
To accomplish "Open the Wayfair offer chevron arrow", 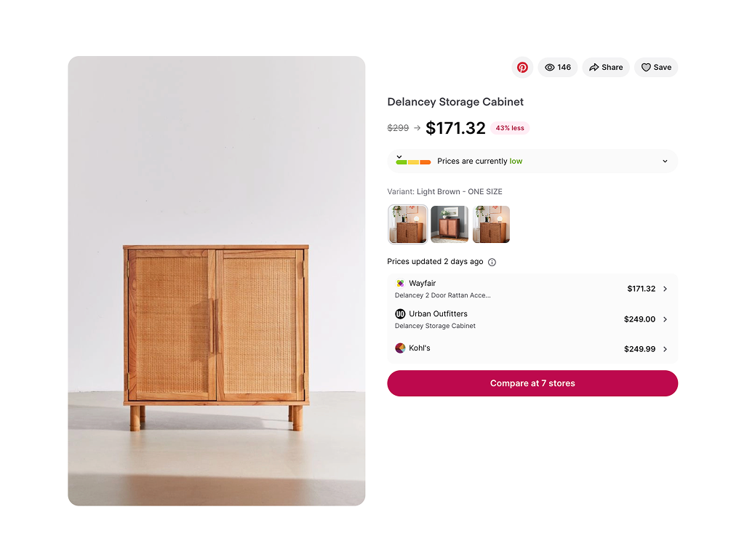I will [665, 289].
